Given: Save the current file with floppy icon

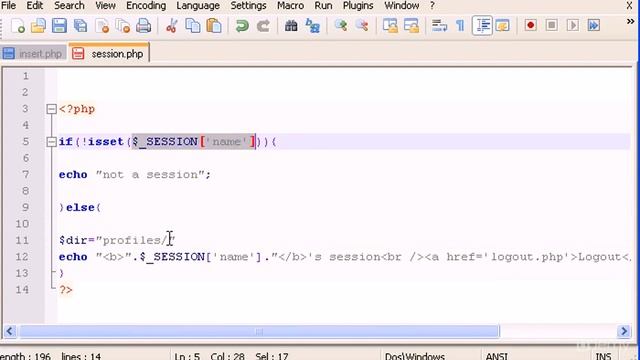Looking at the screenshot, I should (x=59, y=26).
